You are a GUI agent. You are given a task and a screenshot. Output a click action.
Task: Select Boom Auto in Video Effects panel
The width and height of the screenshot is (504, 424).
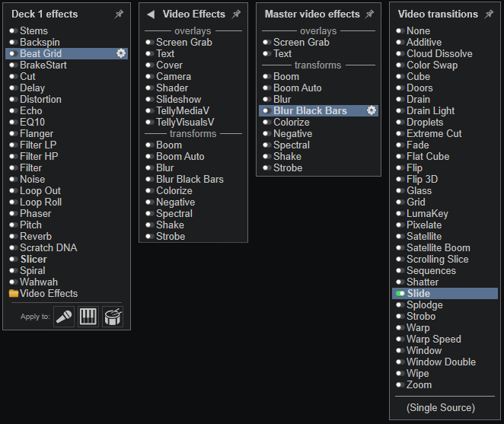tap(180, 156)
